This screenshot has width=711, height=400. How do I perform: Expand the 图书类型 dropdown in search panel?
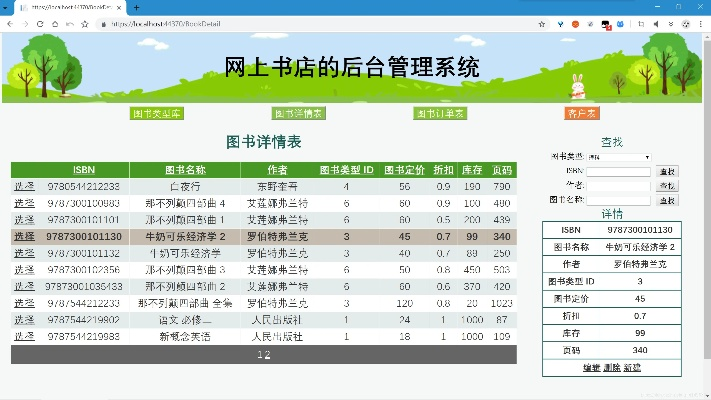(x=619, y=157)
